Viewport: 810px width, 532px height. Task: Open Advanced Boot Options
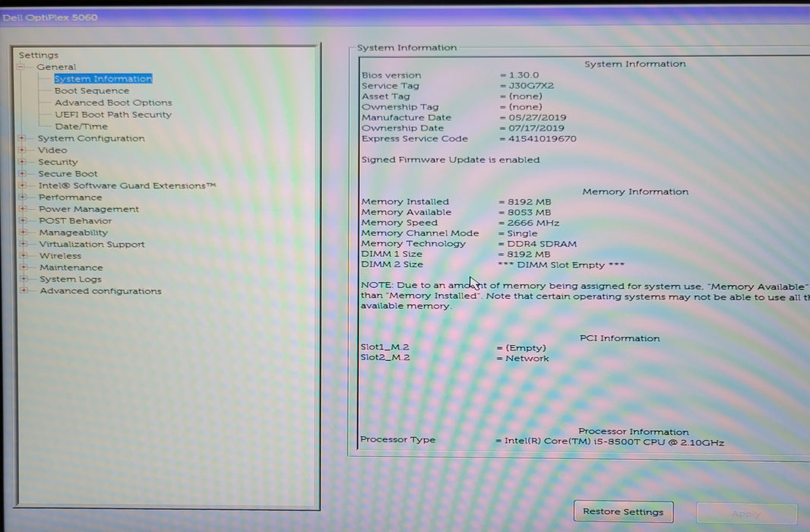point(113,103)
